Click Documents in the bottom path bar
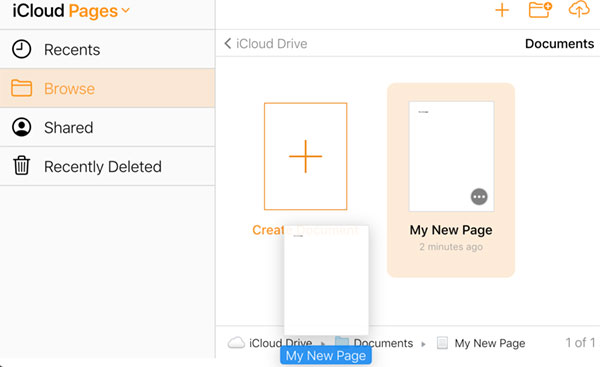The height and width of the screenshot is (367, 600). 383,343
